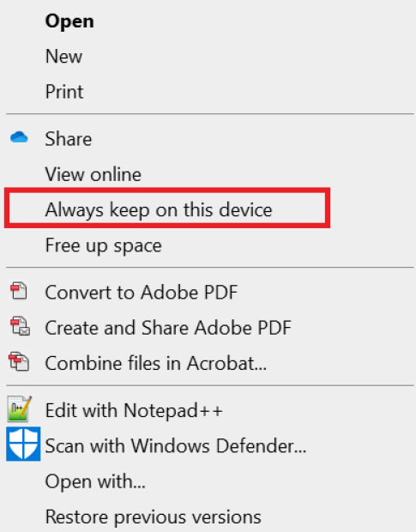The image size is (416, 532).
Task: Choose Restore previous versions
Action: [x=154, y=517]
